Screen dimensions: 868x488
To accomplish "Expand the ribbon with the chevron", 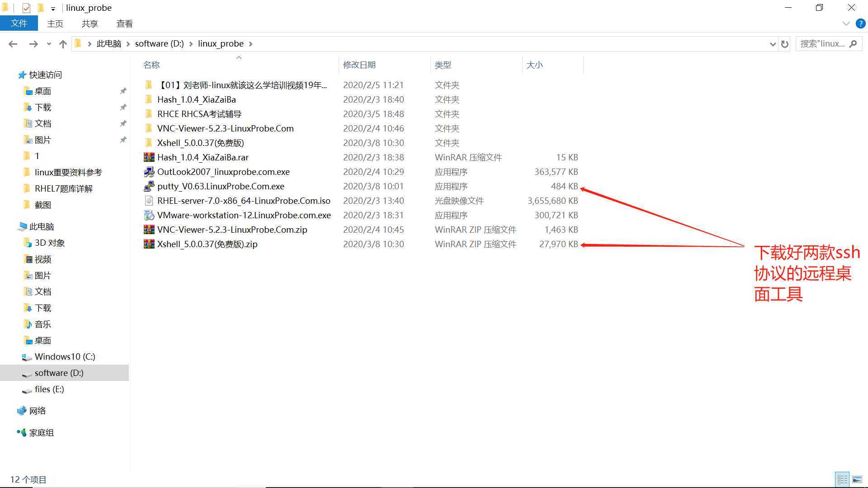I will tap(846, 23).
